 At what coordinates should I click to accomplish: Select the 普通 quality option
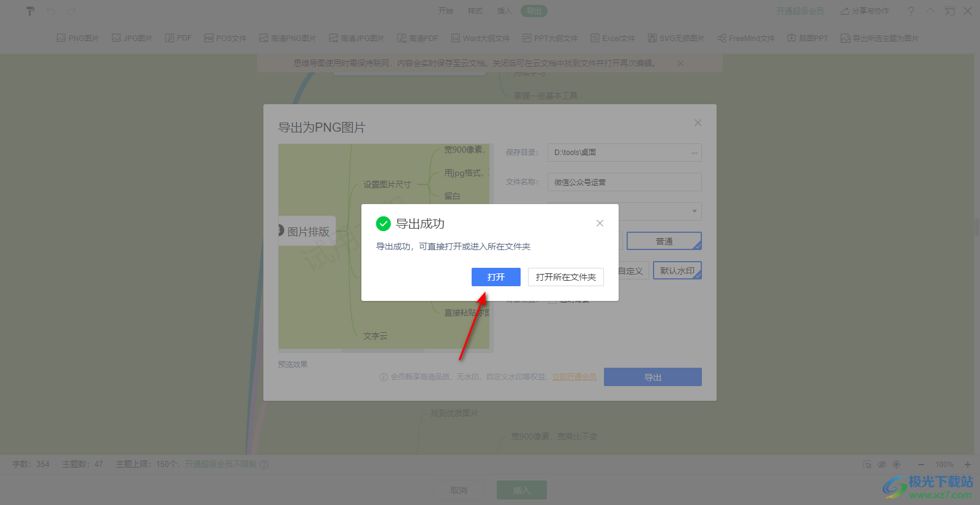coord(664,241)
